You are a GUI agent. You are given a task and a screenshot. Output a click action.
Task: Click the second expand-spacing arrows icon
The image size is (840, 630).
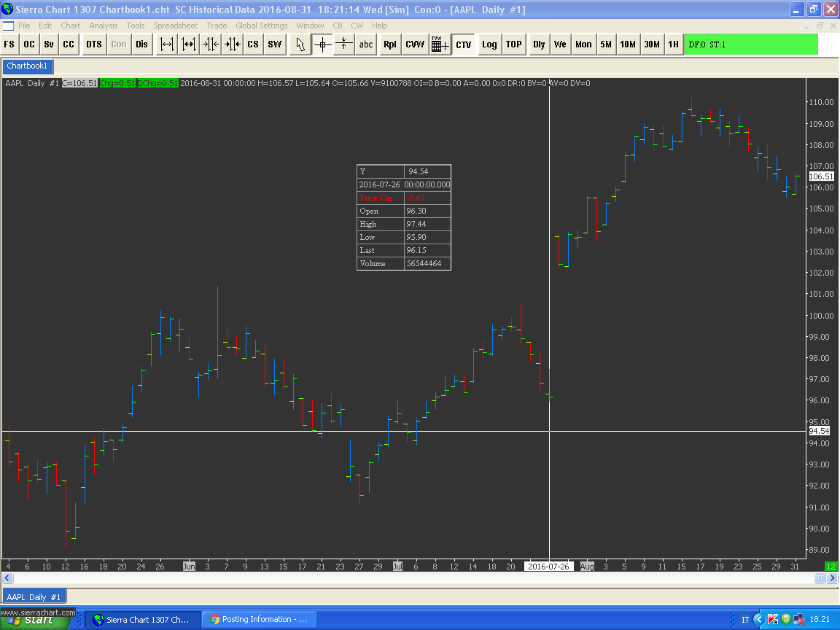(x=189, y=44)
